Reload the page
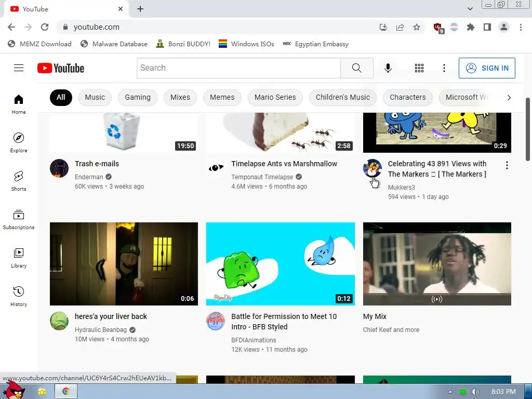 [x=45, y=27]
